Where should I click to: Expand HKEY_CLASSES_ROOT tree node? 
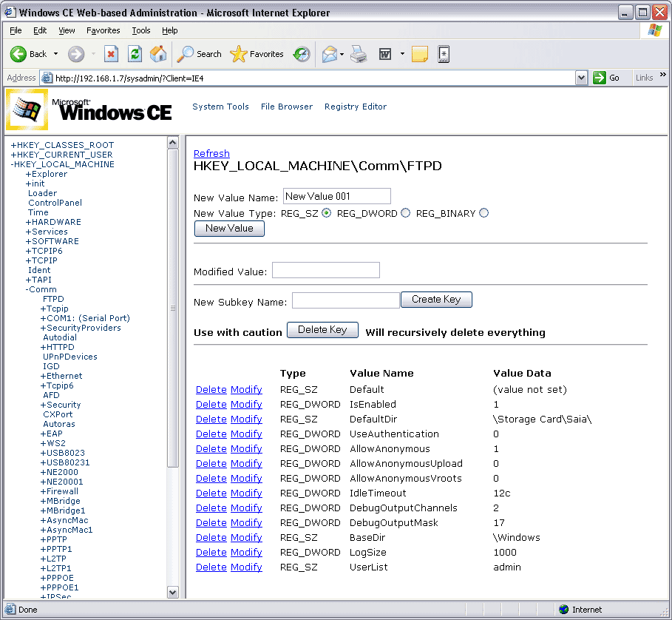pos(13,145)
